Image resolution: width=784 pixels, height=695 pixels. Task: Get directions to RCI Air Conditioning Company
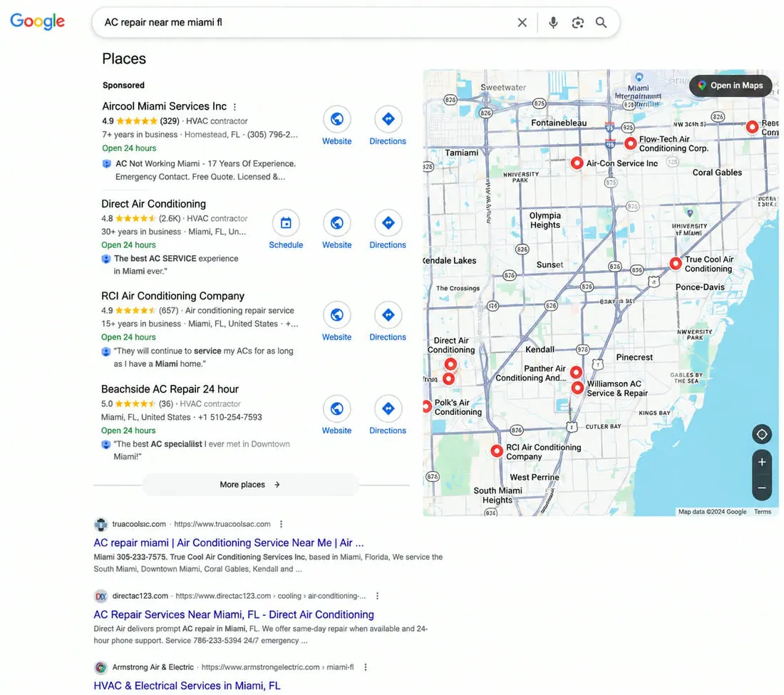(x=388, y=315)
